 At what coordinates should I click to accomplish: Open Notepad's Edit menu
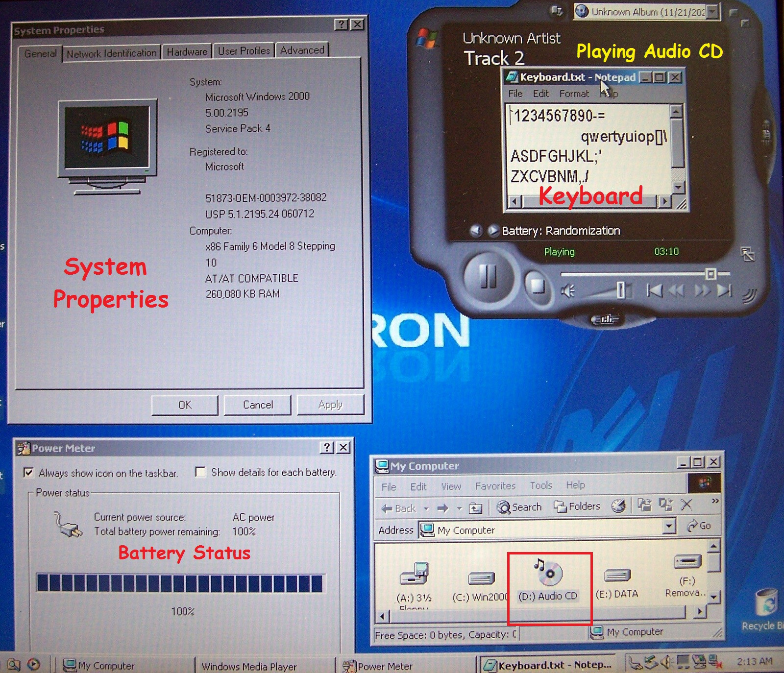point(541,94)
